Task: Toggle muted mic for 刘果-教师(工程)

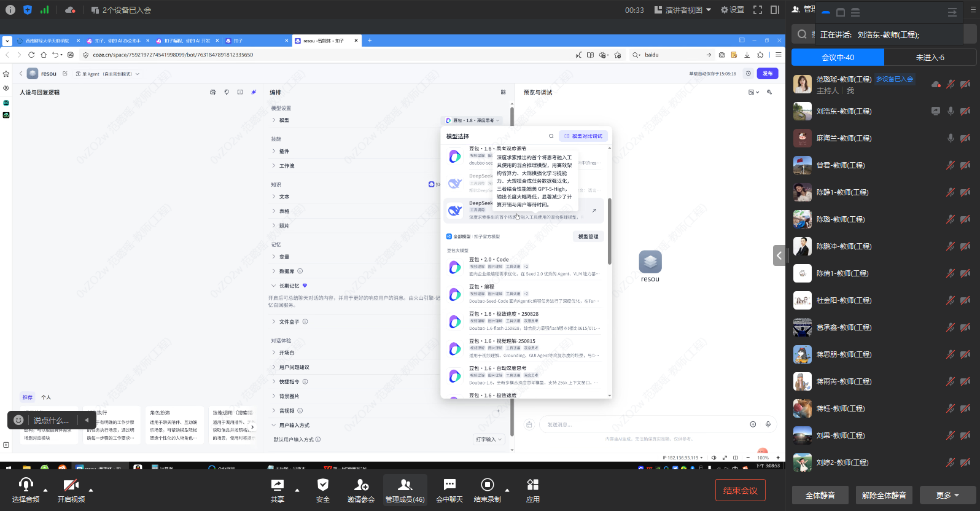Action: (x=951, y=435)
